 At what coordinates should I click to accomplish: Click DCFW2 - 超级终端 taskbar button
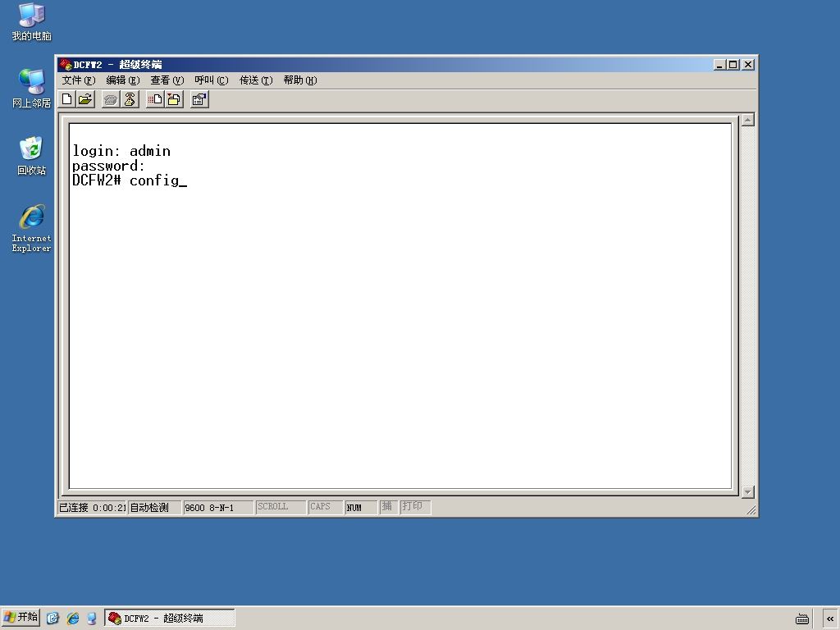click(x=169, y=618)
